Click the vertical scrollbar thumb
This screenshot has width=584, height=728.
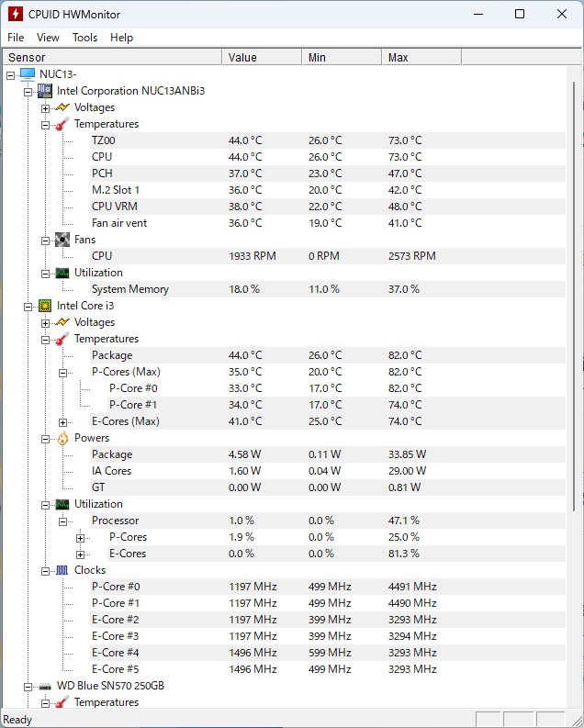tap(574, 297)
